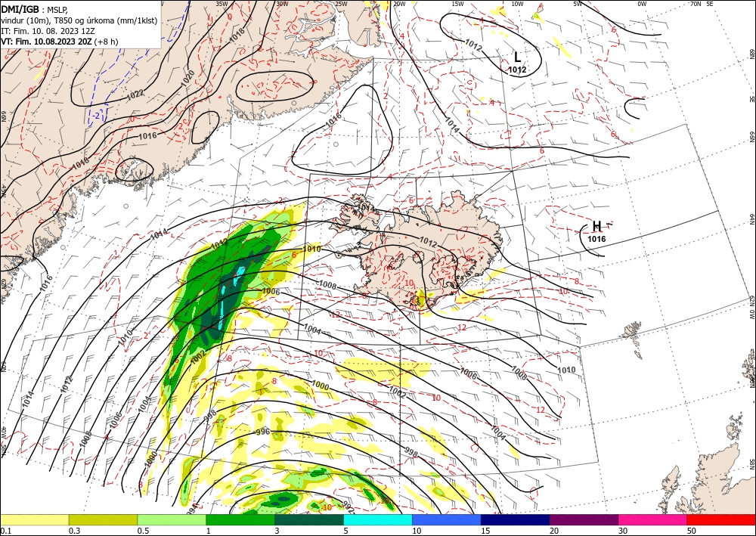The height and width of the screenshot is (536, 756).
Task: Click the pink 30–50 mm legend swatch
Action: 653,519
